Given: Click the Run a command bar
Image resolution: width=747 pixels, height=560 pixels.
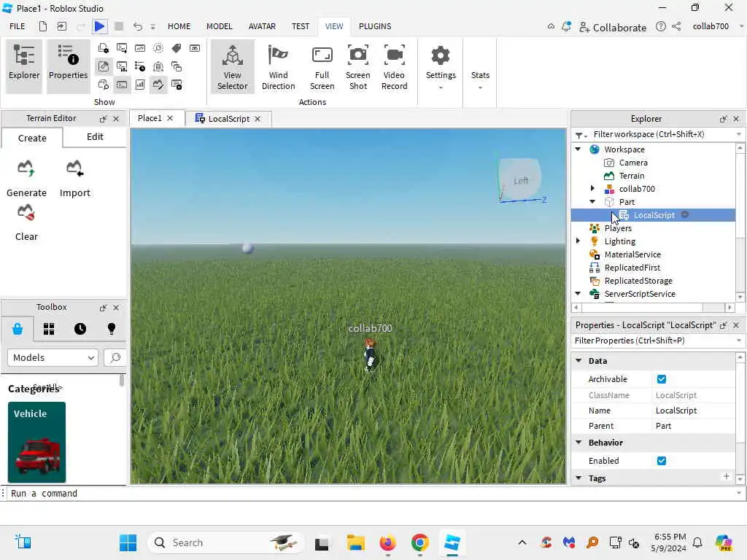Looking at the screenshot, I should (x=371, y=494).
